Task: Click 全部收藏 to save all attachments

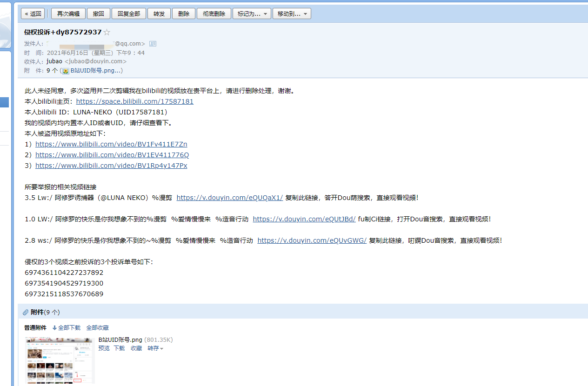Action: coord(96,327)
